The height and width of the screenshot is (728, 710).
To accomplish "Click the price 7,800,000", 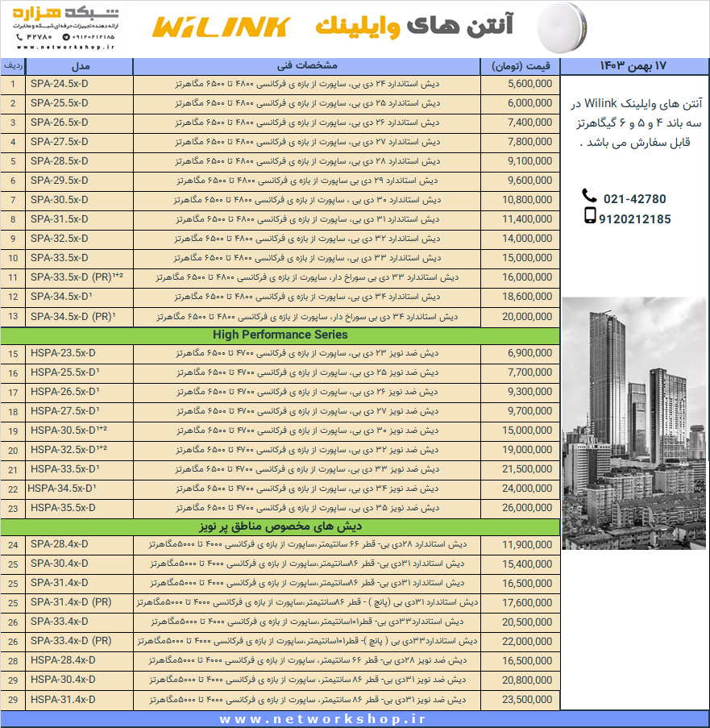I will coord(530,142).
